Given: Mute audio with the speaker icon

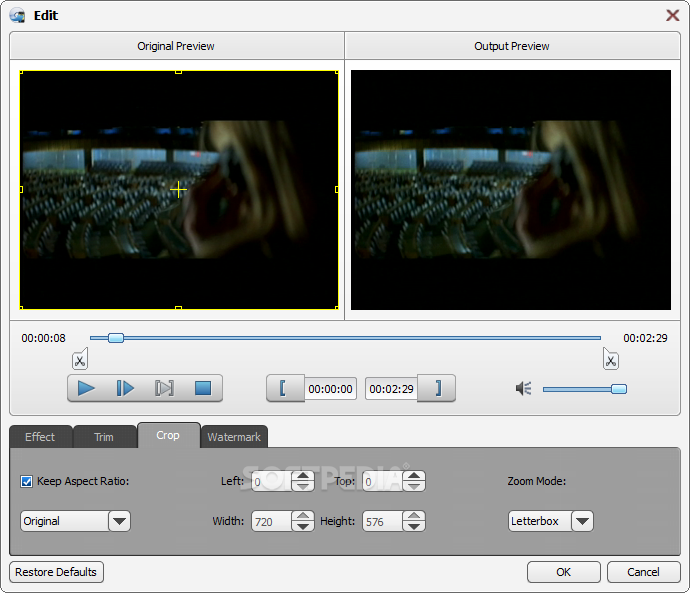Looking at the screenshot, I should (x=524, y=388).
